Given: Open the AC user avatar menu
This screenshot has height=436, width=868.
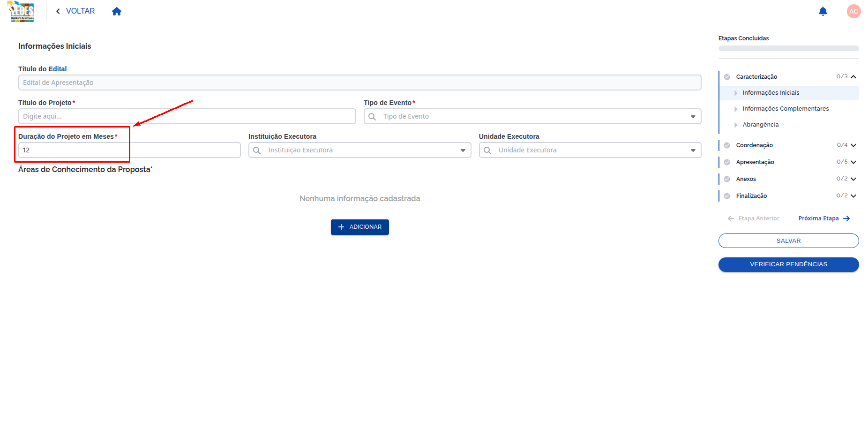Looking at the screenshot, I should (x=853, y=11).
